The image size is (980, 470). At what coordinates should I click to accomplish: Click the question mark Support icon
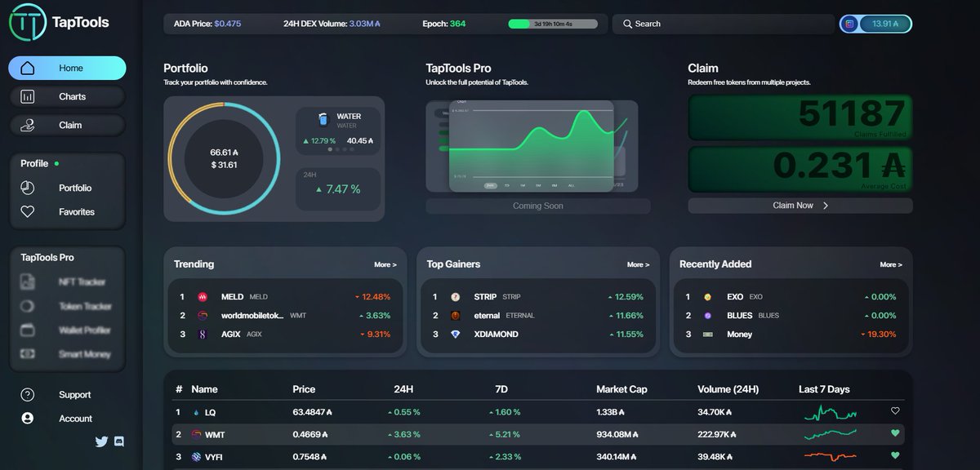coord(28,395)
